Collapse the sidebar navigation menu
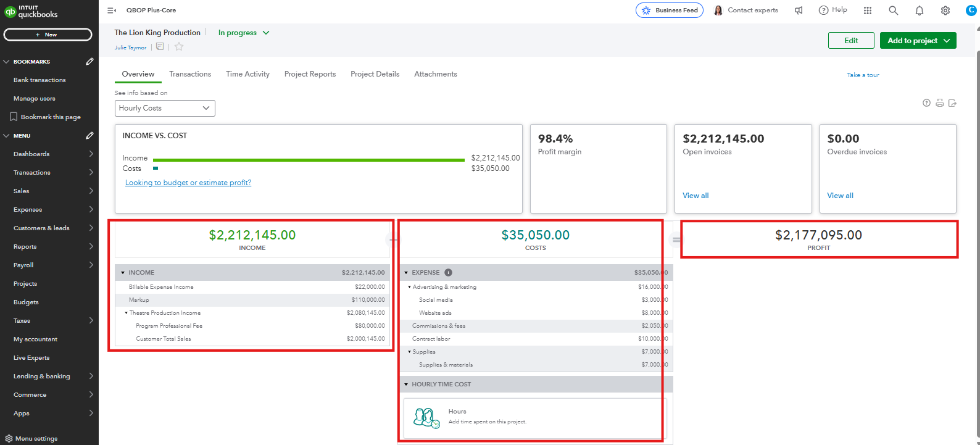980x445 pixels. tap(112, 10)
